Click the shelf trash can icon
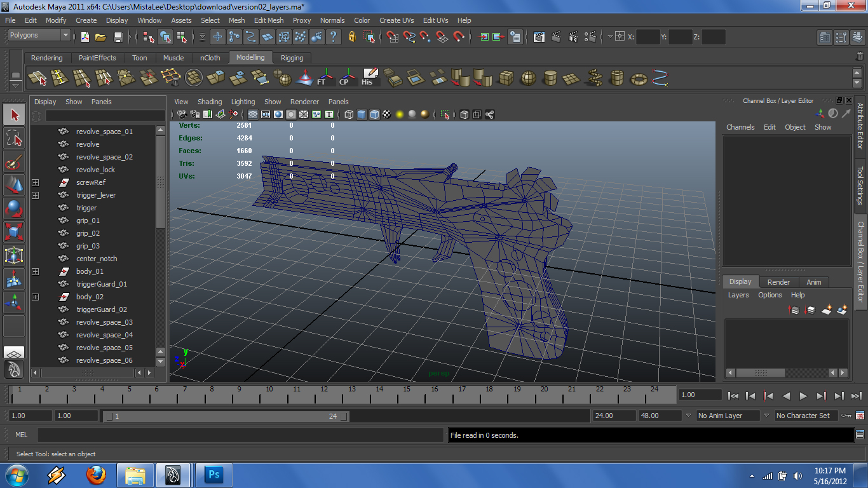Viewport: 868px width, 488px height. pos(860,57)
